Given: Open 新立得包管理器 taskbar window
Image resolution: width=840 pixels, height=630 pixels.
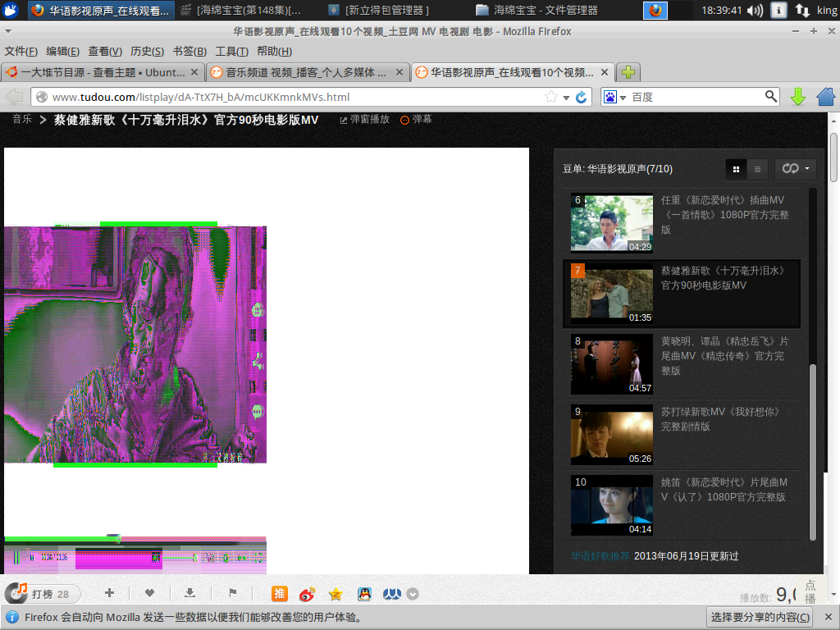Looking at the screenshot, I should pos(380,10).
